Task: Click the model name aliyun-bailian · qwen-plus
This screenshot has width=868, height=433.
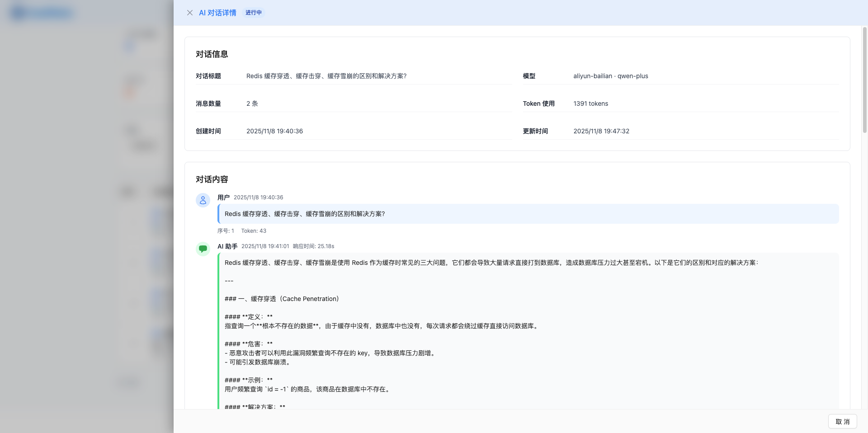Action: coord(610,76)
